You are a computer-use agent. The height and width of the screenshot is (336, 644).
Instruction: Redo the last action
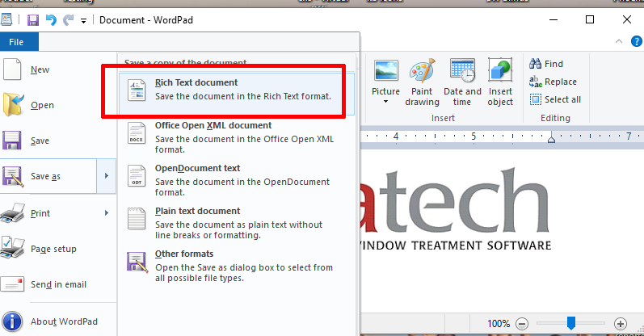[68, 19]
